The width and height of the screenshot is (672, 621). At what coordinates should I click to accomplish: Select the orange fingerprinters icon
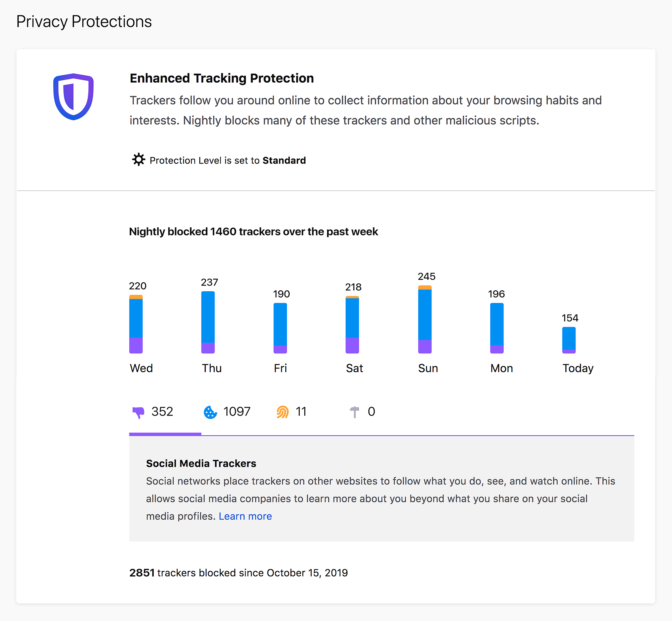point(283,411)
